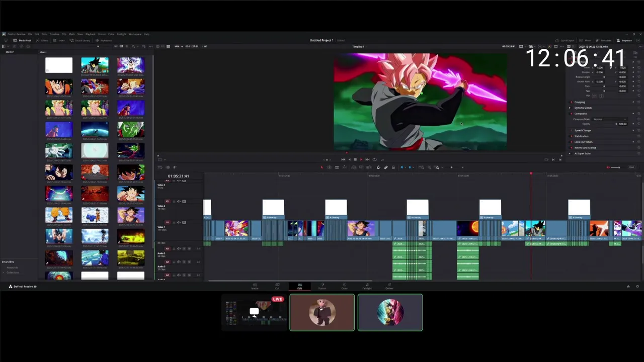Switch to the Deliver page tab
The image size is (644, 362).
pyautogui.click(x=389, y=286)
